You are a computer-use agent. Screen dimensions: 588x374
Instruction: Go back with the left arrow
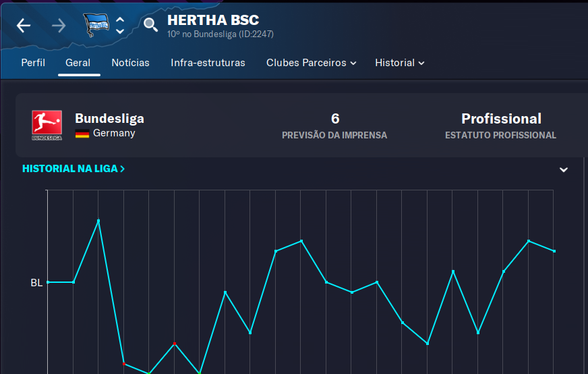tap(24, 26)
